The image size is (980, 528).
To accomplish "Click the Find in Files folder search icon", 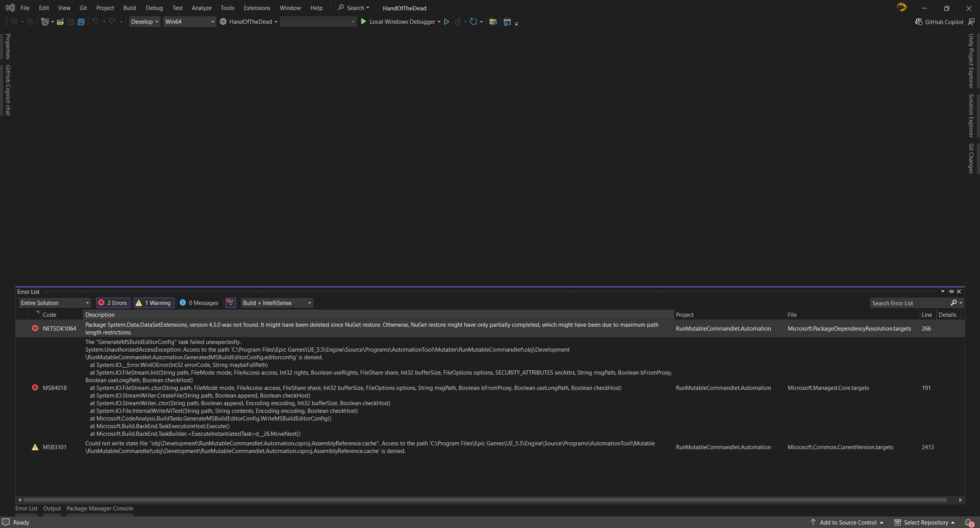I will pyautogui.click(x=493, y=22).
